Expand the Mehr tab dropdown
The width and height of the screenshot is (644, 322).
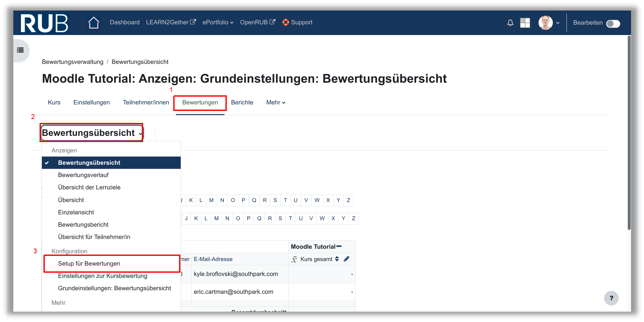[275, 102]
